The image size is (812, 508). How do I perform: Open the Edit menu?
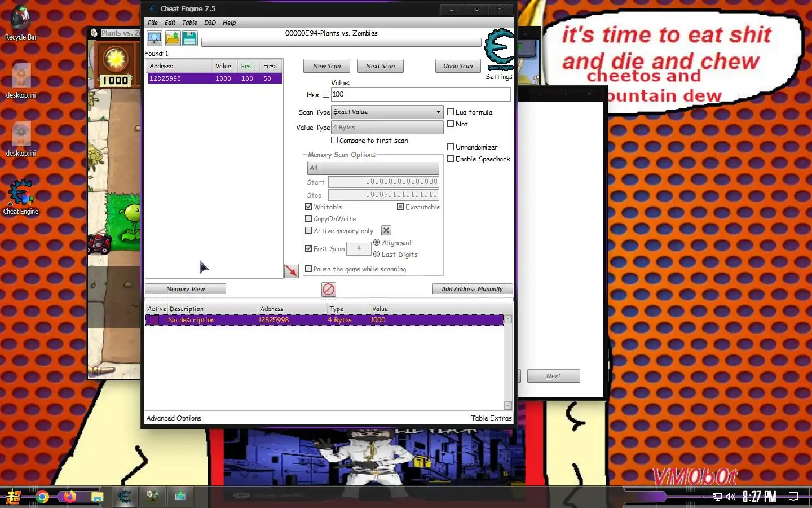(170, 23)
